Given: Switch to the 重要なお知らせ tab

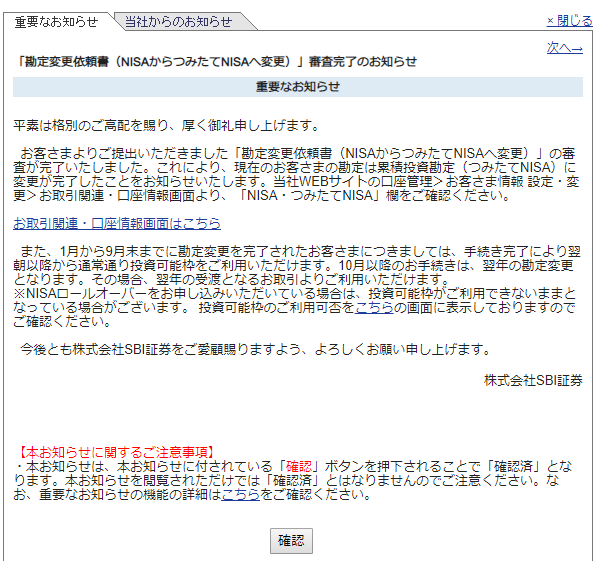Looking at the screenshot, I should (56, 22).
